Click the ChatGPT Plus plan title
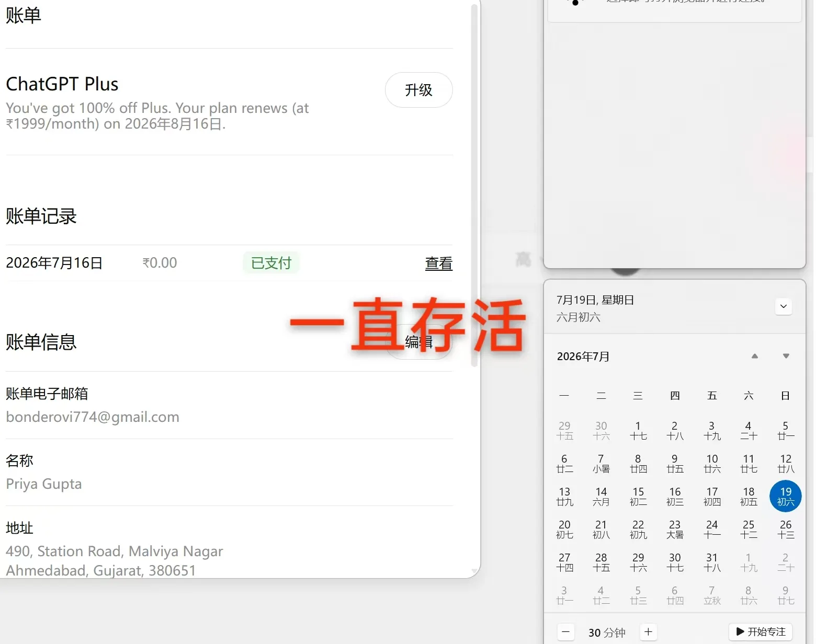 [62, 84]
